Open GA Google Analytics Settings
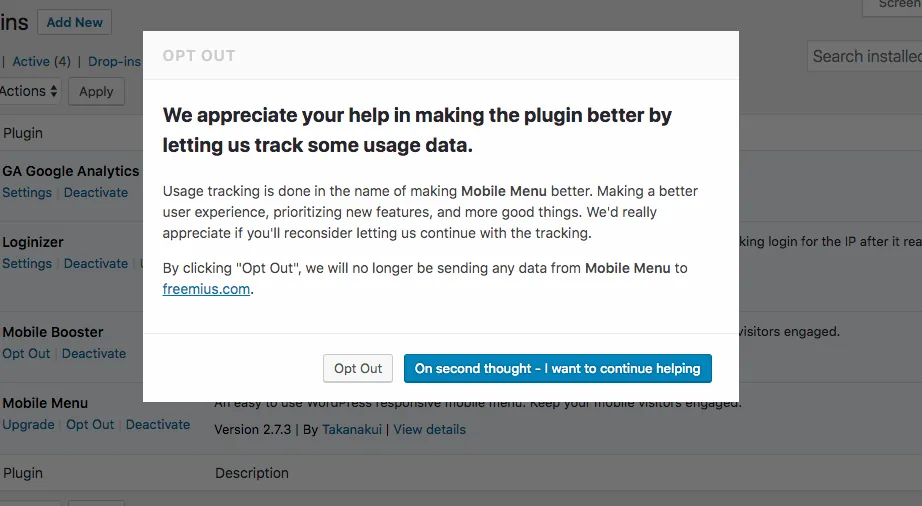The width and height of the screenshot is (922, 506). (x=27, y=193)
